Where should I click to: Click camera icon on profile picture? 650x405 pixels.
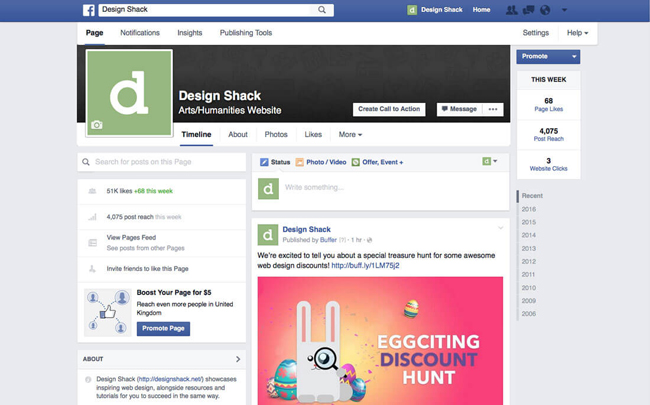coord(96,125)
